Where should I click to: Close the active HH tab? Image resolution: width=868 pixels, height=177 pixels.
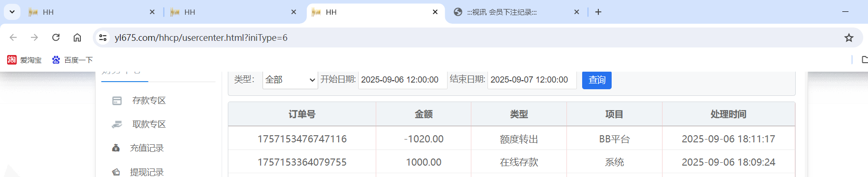435,12
